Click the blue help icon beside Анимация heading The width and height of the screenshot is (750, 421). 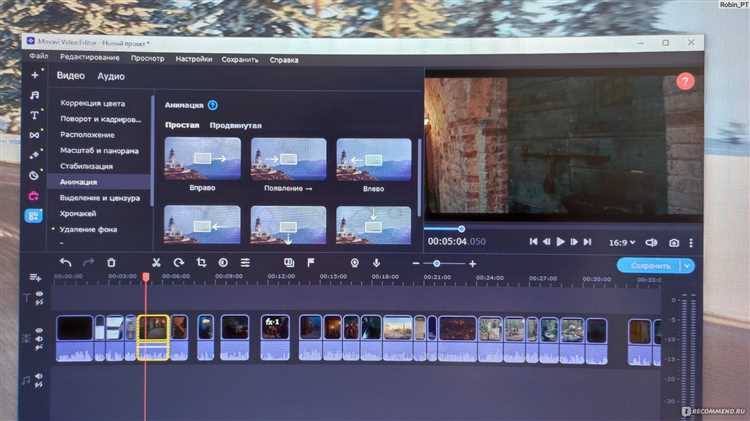pos(213,105)
